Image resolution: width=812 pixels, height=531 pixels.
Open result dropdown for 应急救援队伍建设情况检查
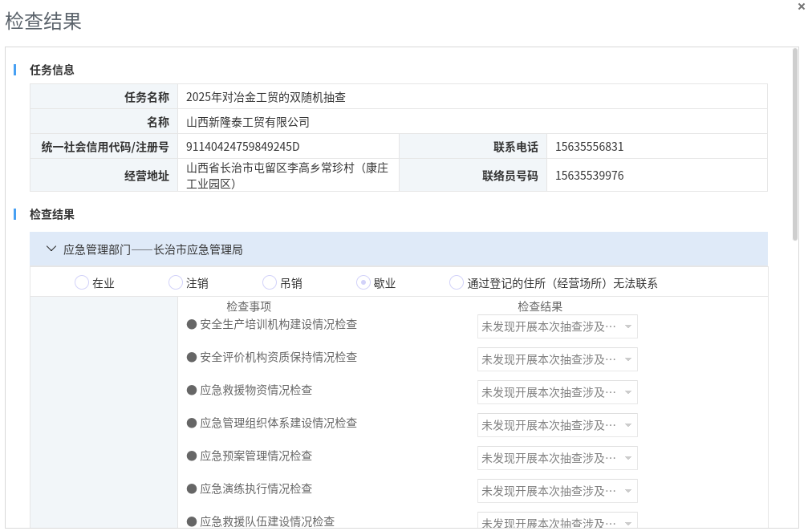click(x=557, y=522)
